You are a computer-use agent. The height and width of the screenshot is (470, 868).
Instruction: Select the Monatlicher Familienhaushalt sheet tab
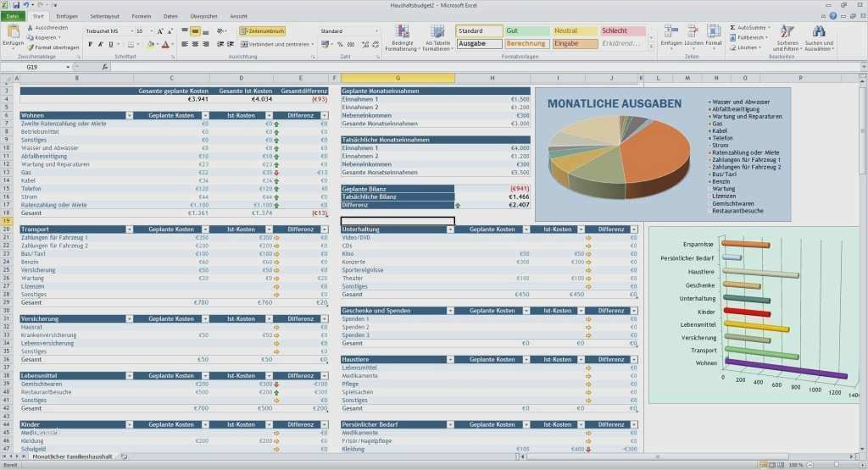click(x=72, y=456)
